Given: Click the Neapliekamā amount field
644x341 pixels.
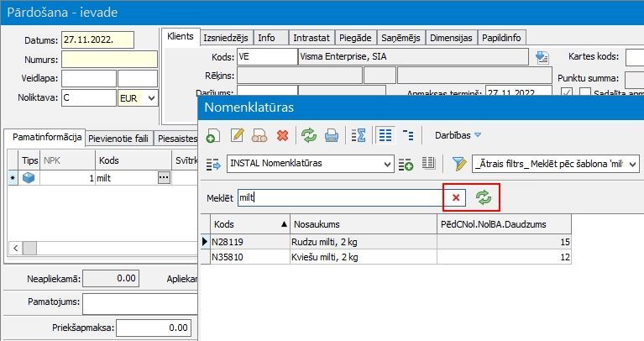Looking at the screenshot, I should pyautogui.click(x=111, y=279).
